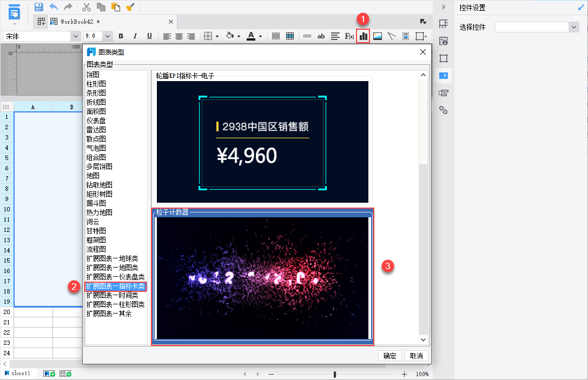The image size is (588, 380).
Task: Click the 确定 button
Action: 389,356
